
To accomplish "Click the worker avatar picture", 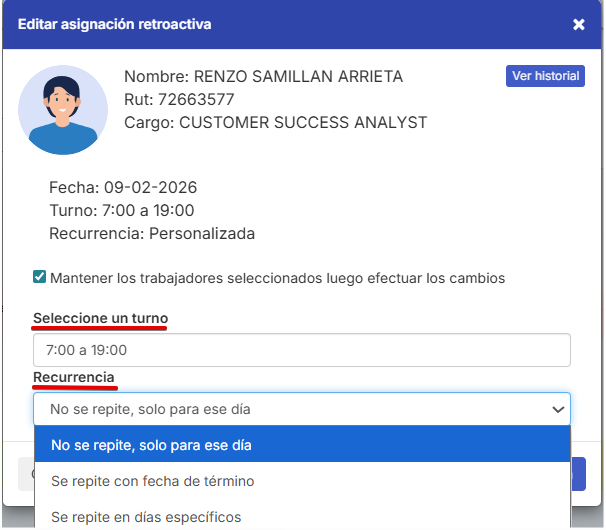I will pos(63,110).
